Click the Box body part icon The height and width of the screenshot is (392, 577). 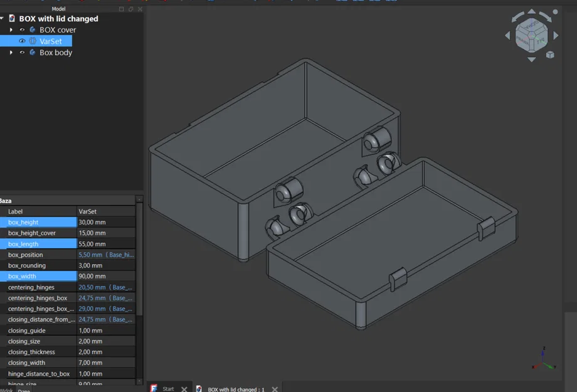(33, 52)
